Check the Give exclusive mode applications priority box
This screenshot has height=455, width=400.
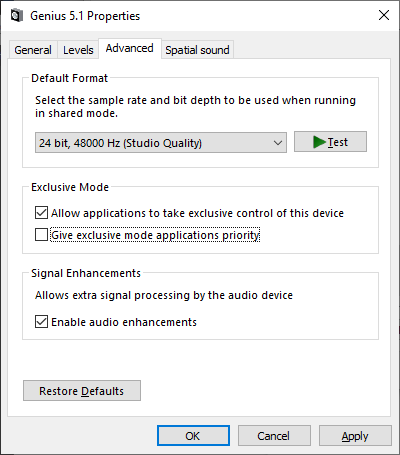[x=41, y=235]
